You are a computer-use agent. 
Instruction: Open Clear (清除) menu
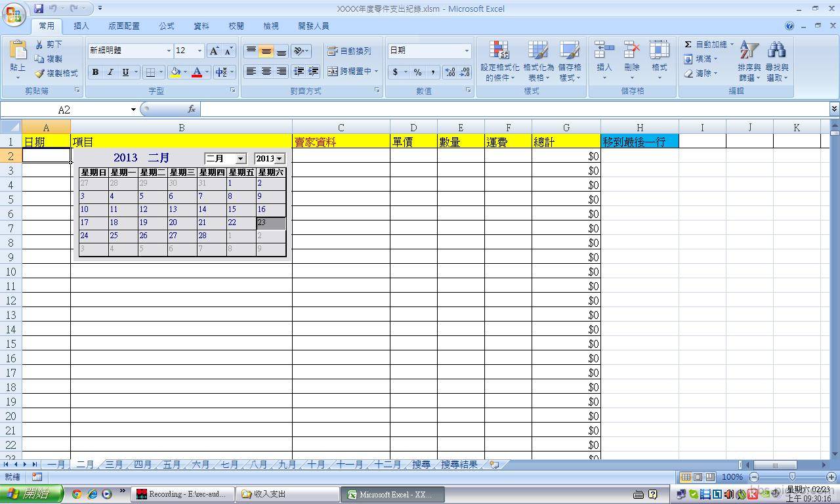[x=701, y=73]
